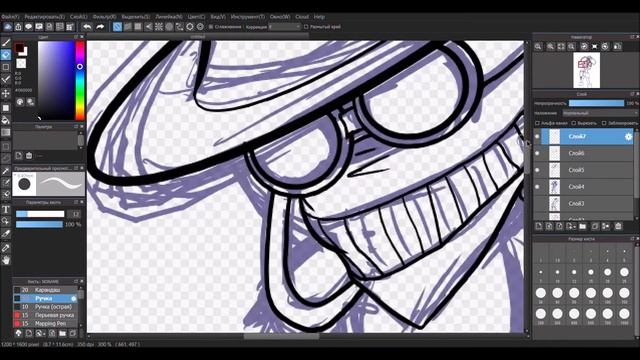Open the Линейка menu
640x360 pixels.
(x=169, y=17)
